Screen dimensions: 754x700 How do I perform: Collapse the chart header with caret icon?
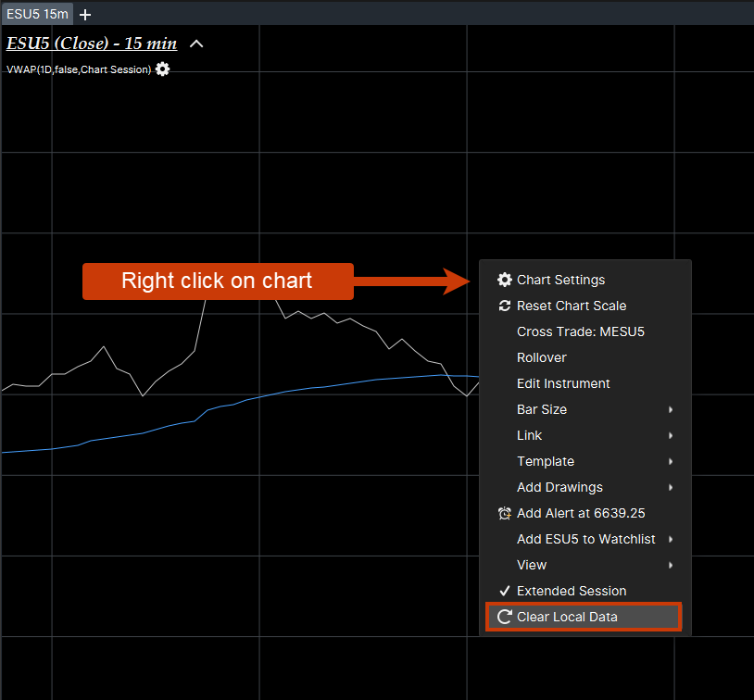(196, 44)
